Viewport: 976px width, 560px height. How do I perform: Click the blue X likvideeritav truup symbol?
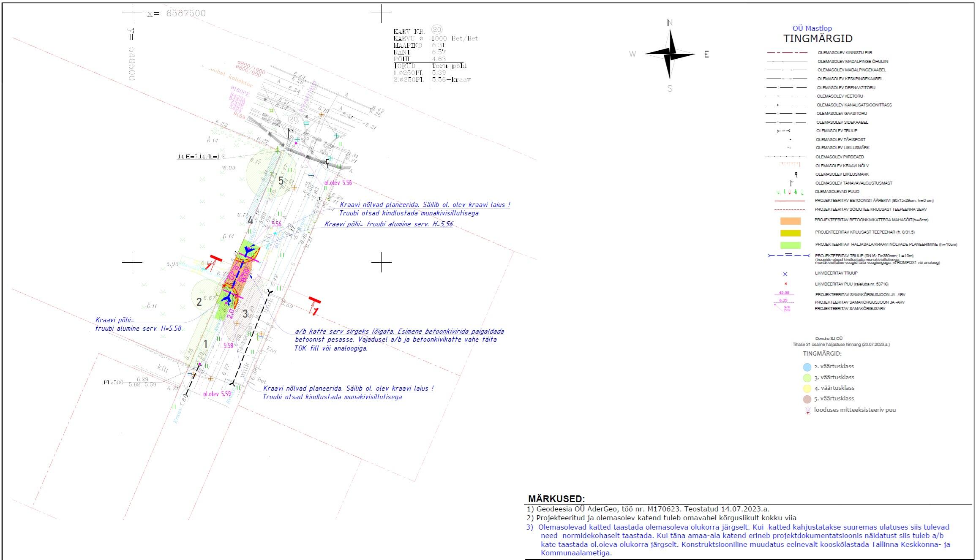(785, 274)
